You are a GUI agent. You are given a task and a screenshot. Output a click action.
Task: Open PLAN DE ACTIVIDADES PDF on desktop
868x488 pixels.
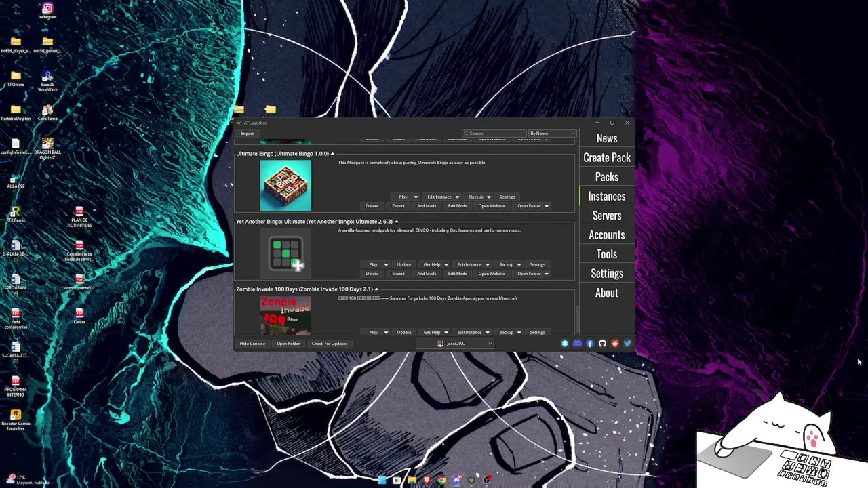(79, 216)
